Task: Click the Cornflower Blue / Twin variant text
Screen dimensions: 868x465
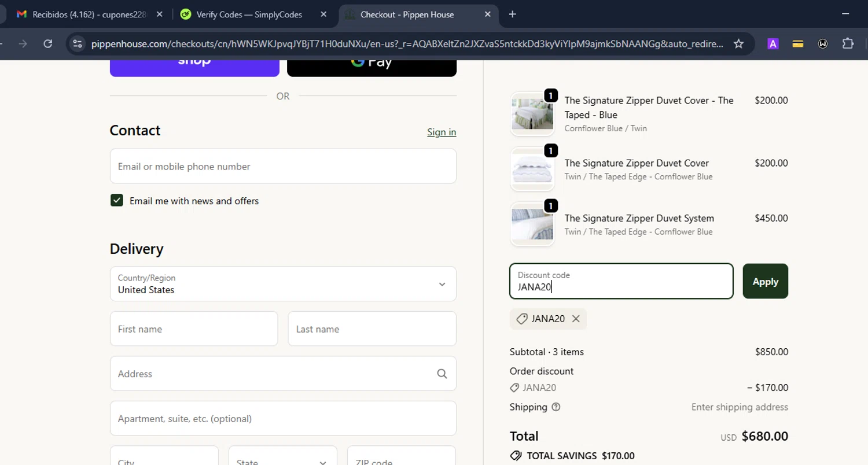Action: pyautogui.click(x=606, y=128)
